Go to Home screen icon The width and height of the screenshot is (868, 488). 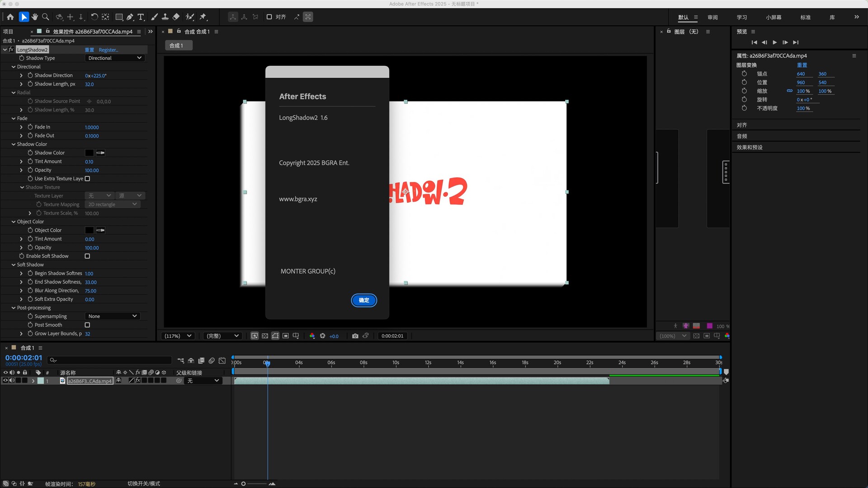10,17
